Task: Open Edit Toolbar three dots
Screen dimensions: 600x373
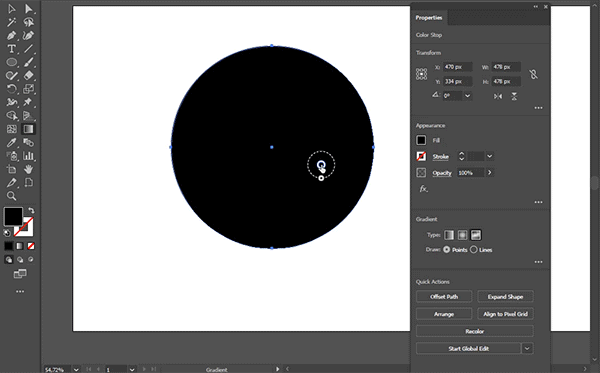Action: pyautogui.click(x=20, y=292)
